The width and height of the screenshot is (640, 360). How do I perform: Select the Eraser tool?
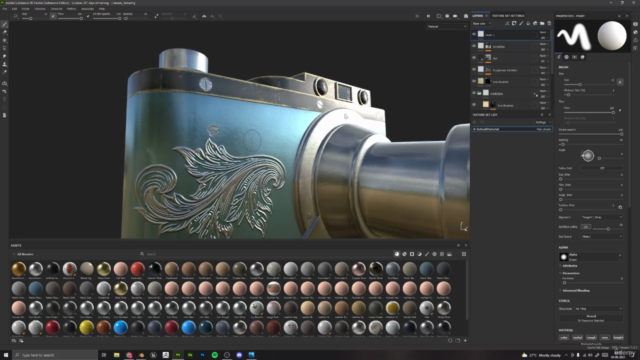pos(4,32)
